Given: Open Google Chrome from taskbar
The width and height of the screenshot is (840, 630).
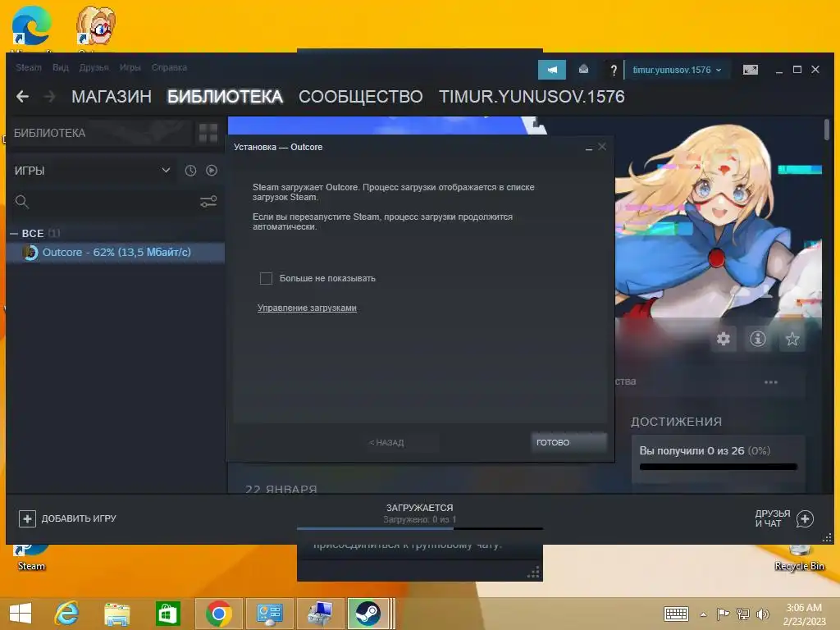Looking at the screenshot, I should (218, 614).
